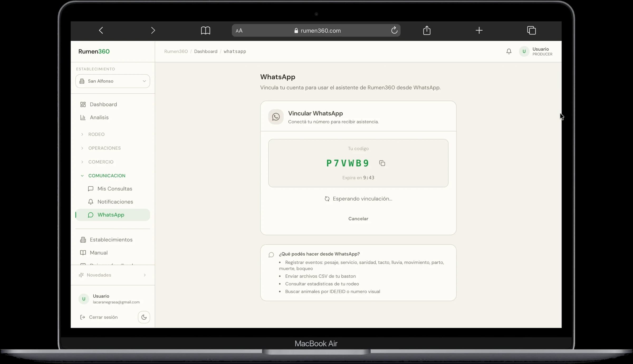
Task: Select WhatsApp in sidebar
Action: point(113,215)
